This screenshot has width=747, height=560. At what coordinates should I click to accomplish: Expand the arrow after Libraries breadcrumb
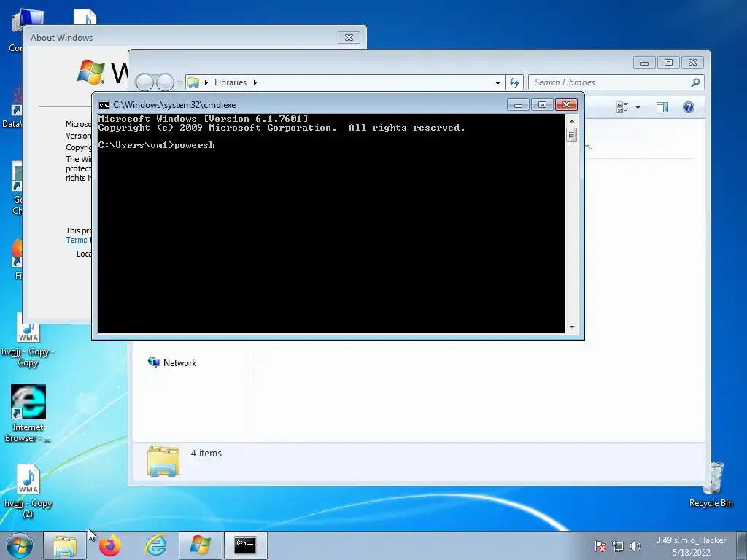[x=255, y=82]
